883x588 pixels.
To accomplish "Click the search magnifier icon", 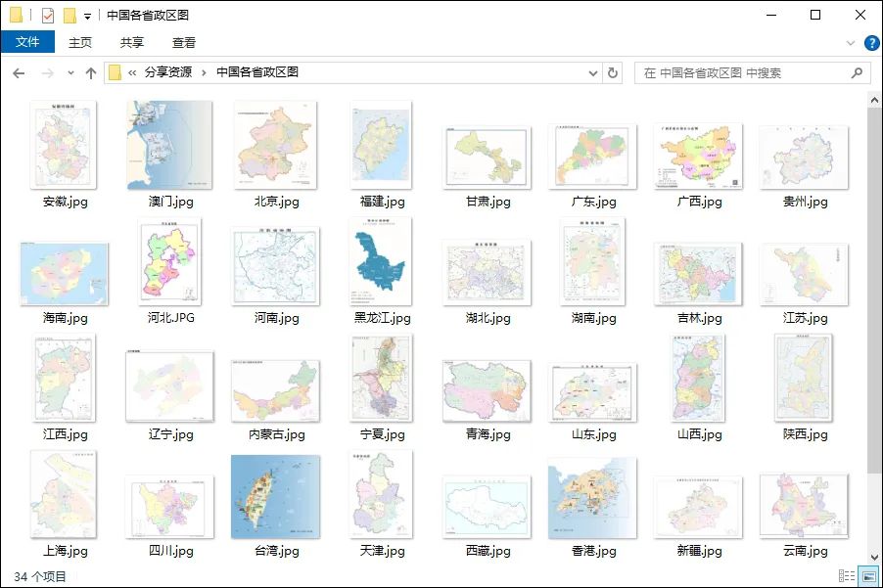I will tap(857, 72).
